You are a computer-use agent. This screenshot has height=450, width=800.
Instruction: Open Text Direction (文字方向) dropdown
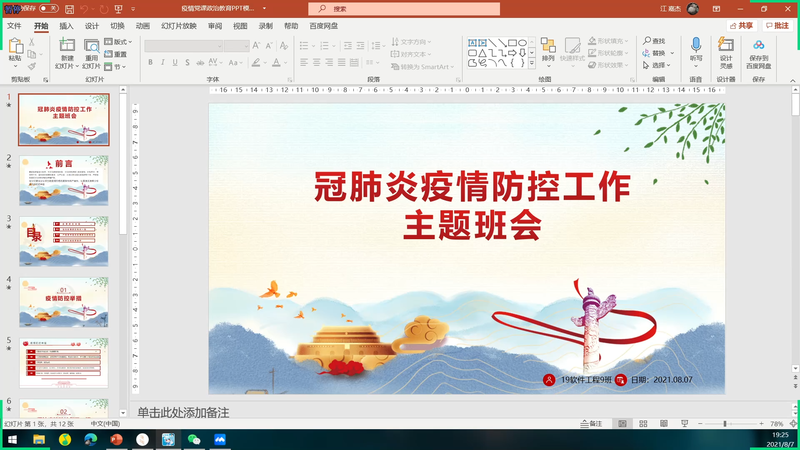coord(411,42)
